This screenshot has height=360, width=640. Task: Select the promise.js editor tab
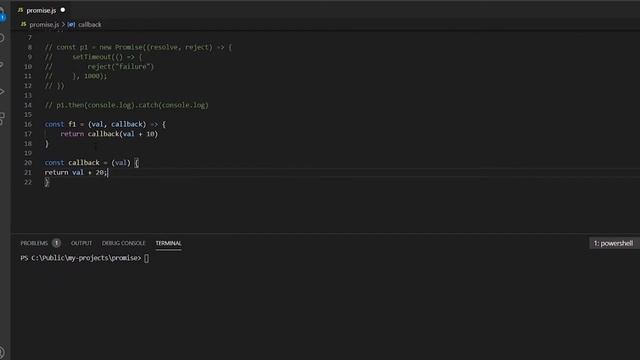(41, 10)
